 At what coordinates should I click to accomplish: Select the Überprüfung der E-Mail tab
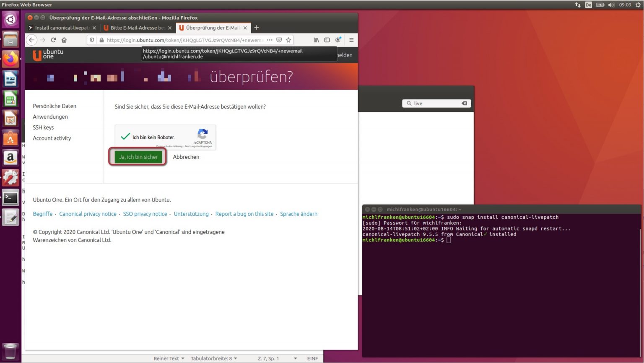pyautogui.click(x=213, y=28)
